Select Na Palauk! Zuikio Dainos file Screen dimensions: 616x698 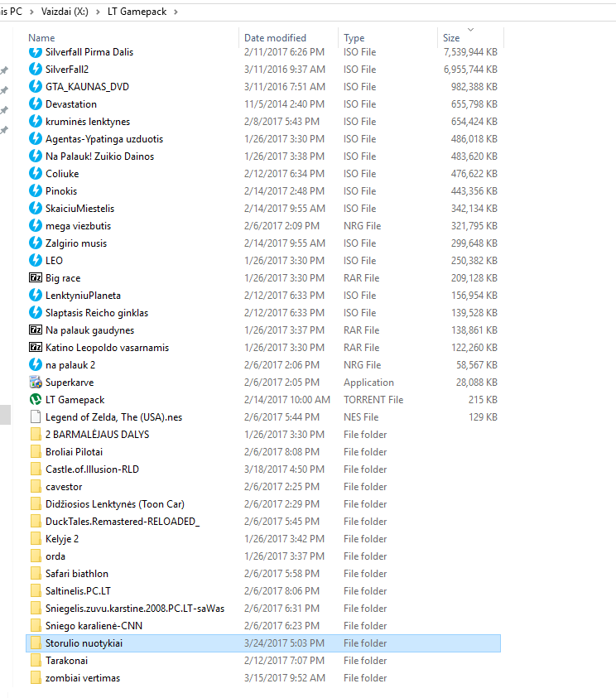click(x=99, y=156)
